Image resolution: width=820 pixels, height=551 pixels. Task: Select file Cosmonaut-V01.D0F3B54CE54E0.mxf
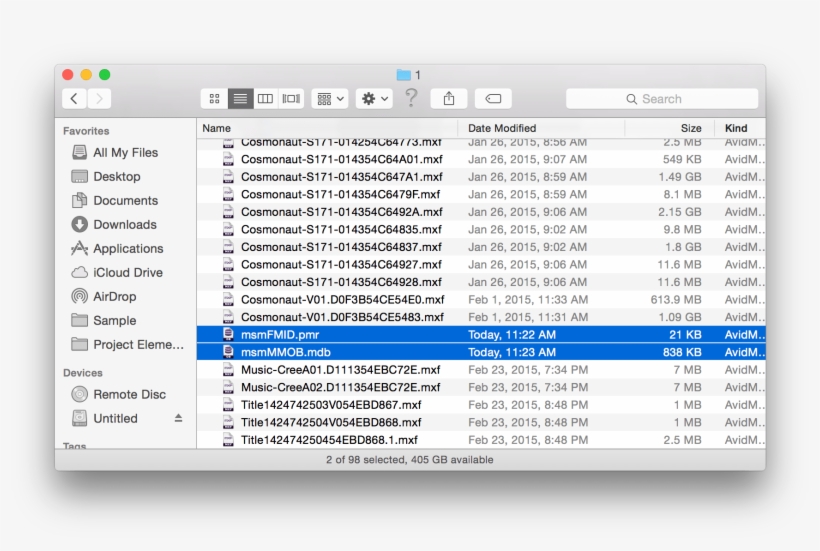(x=481, y=300)
